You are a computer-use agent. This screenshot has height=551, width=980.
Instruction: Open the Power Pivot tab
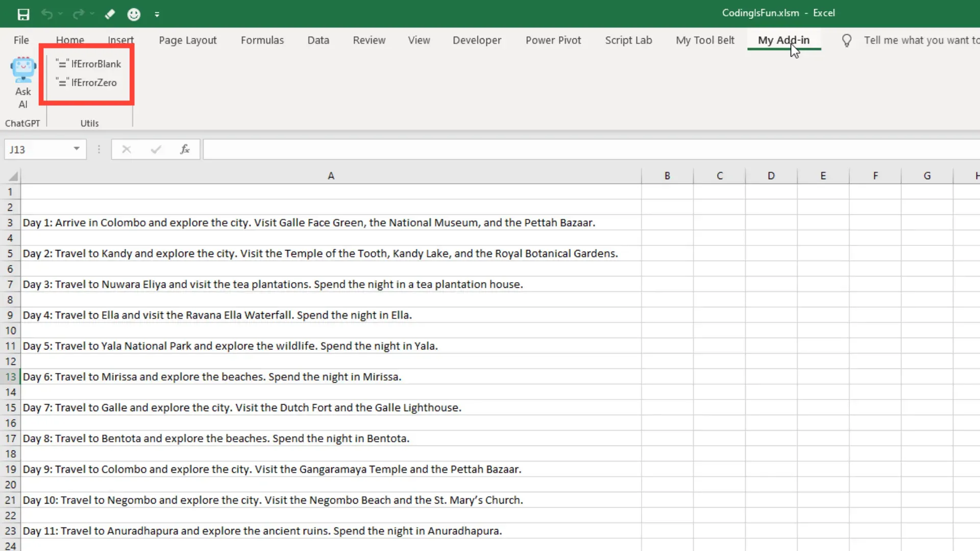click(x=553, y=40)
